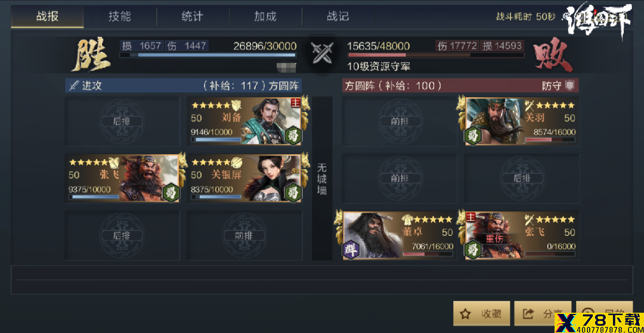
Task: Click the 分享 share button
Action: pos(543,314)
